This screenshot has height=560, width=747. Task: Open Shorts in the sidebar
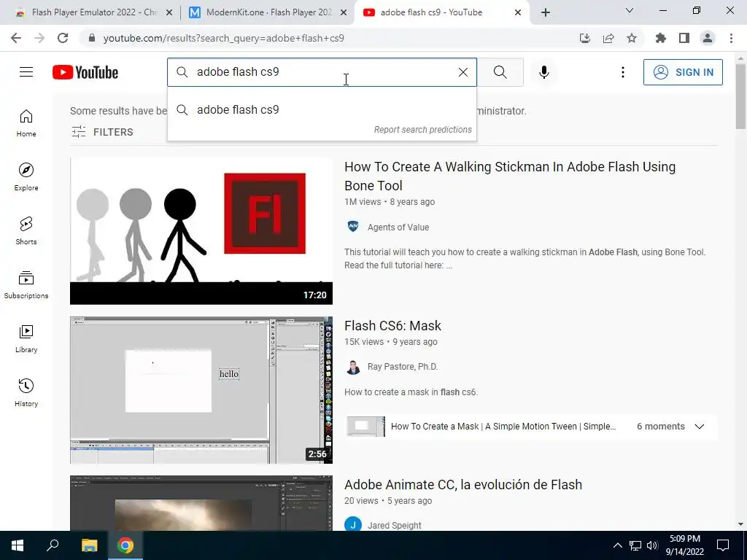tap(26, 230)
